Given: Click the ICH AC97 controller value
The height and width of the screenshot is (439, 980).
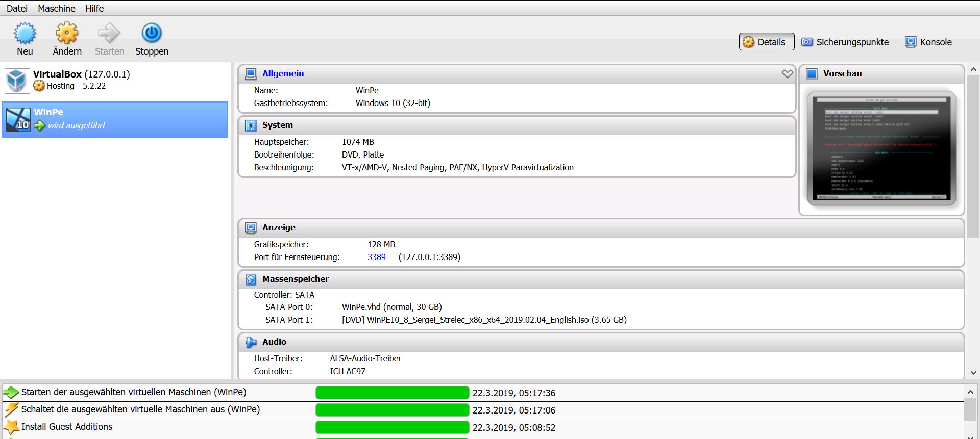Looking at the screenshot, I should click(x=348, y=371).
